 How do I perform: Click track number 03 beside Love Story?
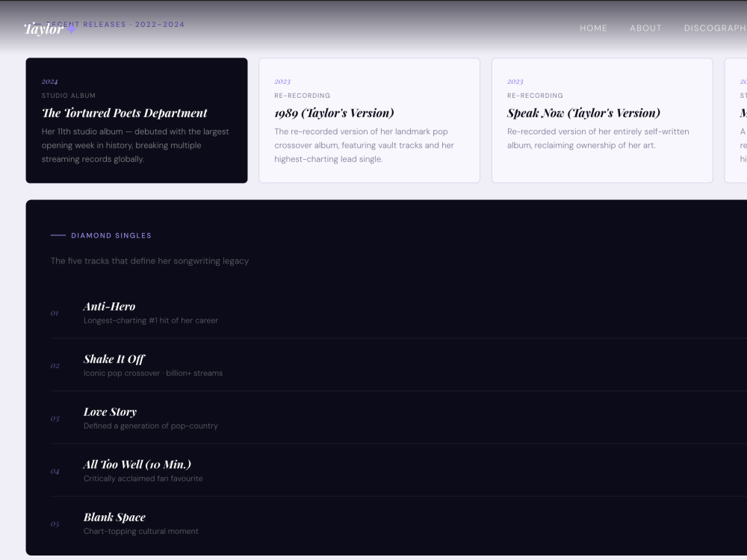click(x=55, y=419)
